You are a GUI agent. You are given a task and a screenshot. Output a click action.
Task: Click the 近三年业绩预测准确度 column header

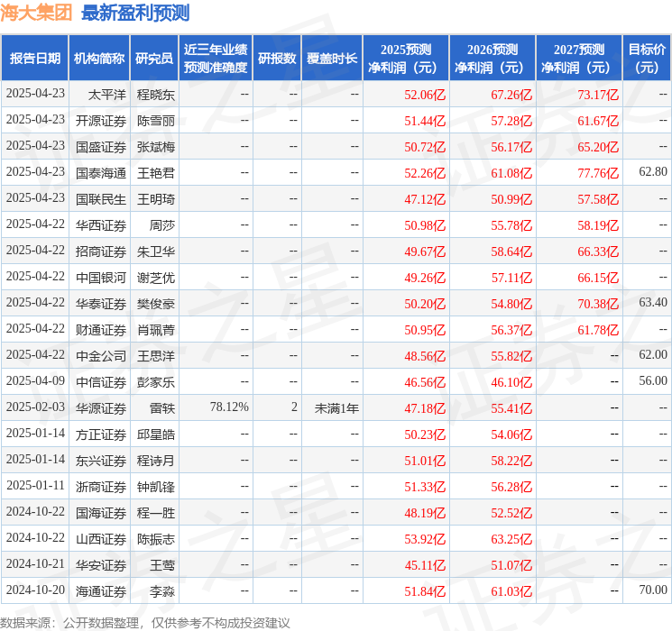pos(215,59)
